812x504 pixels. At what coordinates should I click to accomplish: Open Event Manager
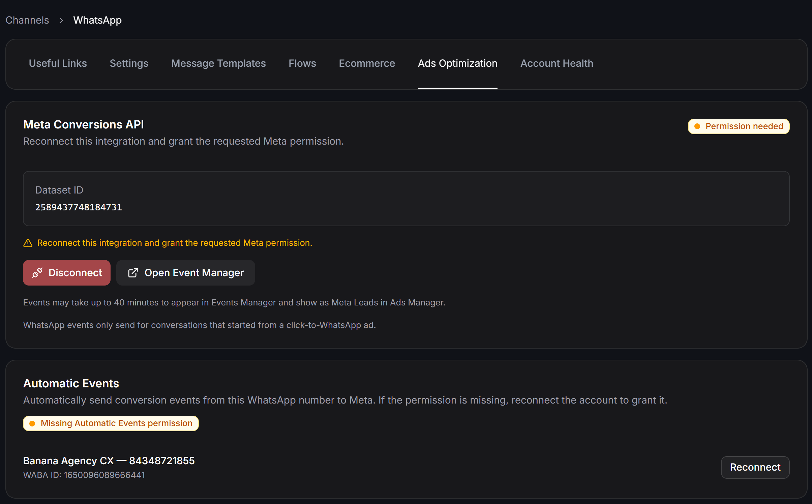pos(186,273)
